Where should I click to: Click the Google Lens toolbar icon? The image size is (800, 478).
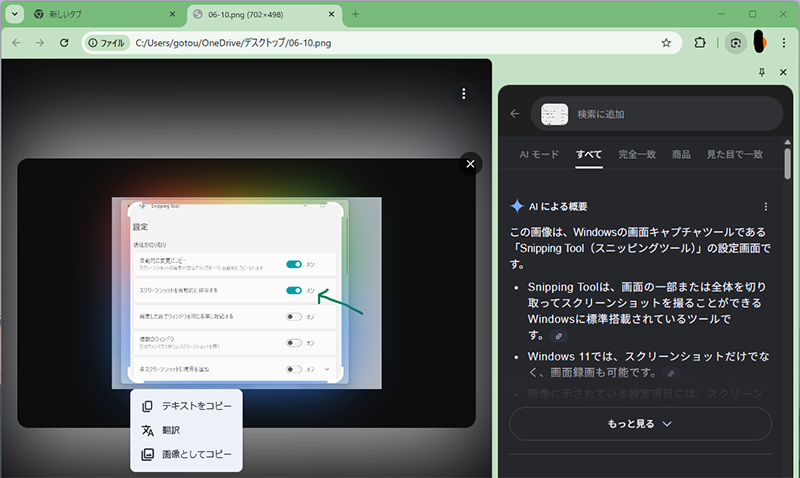735,43
